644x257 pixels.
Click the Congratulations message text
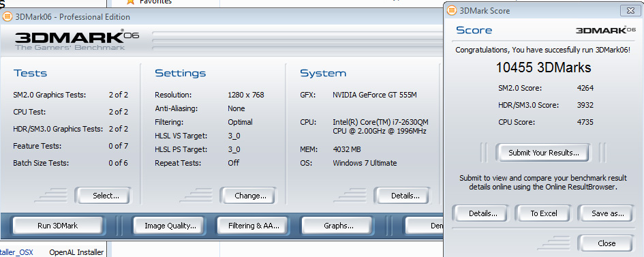pos(543,50)
